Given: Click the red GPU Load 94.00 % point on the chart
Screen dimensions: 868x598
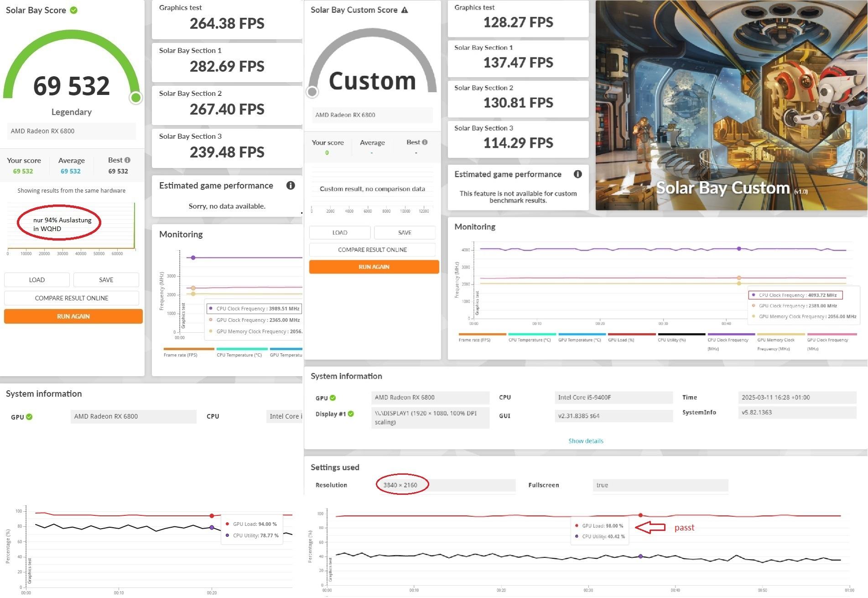Looking at the screenshot, I should (x=212, y=516).
